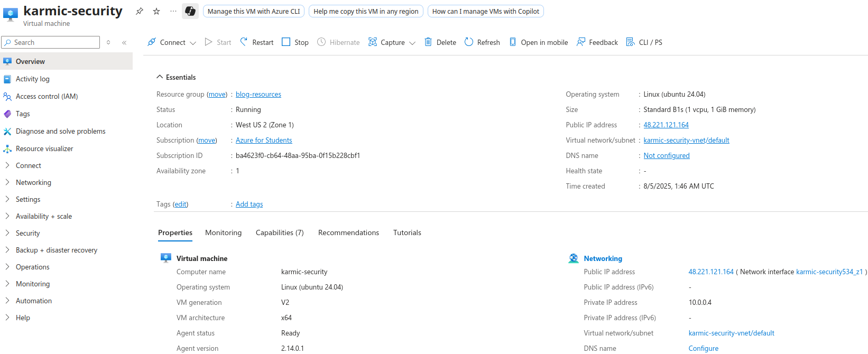Open CLI / PS
Image resolution: width=868 pixels, height=354 pixels.
pos(644,42)
